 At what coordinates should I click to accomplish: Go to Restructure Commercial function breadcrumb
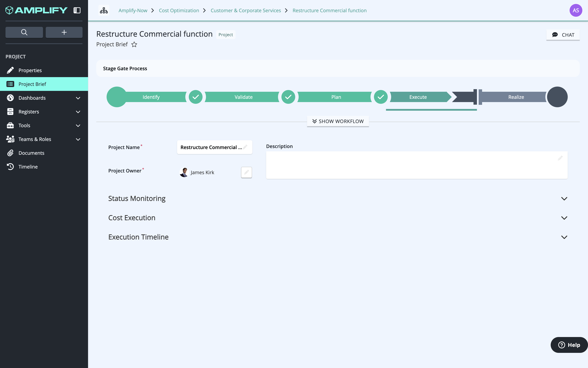(330, 10)
